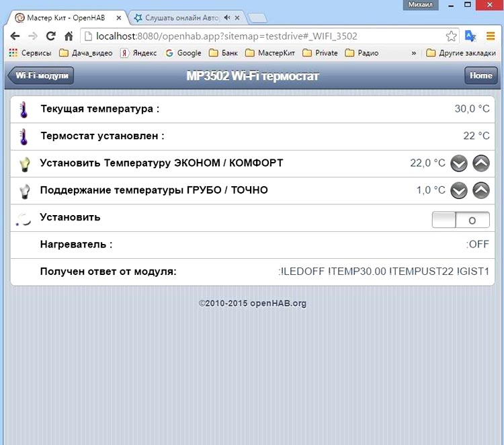Increase ЭКОНОМ / КОМФОРТ temperature setpoint
Screen dimensions: 504x445
[481, 163]
